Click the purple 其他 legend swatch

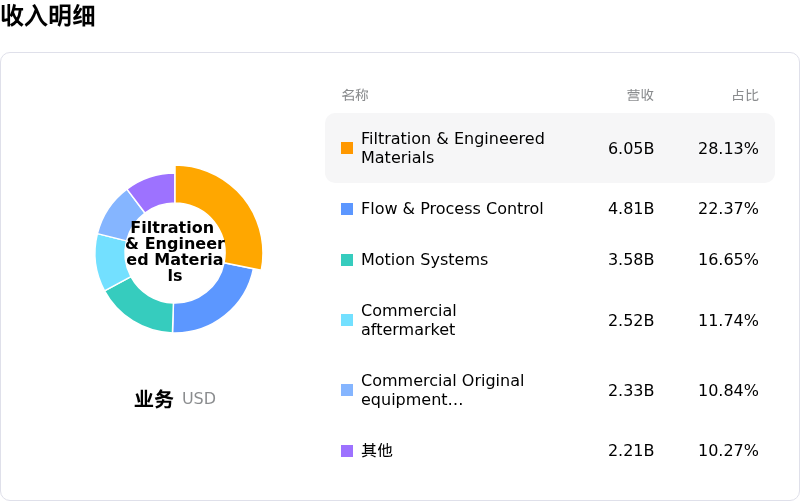pyautogui.click(x=347, y=451)
